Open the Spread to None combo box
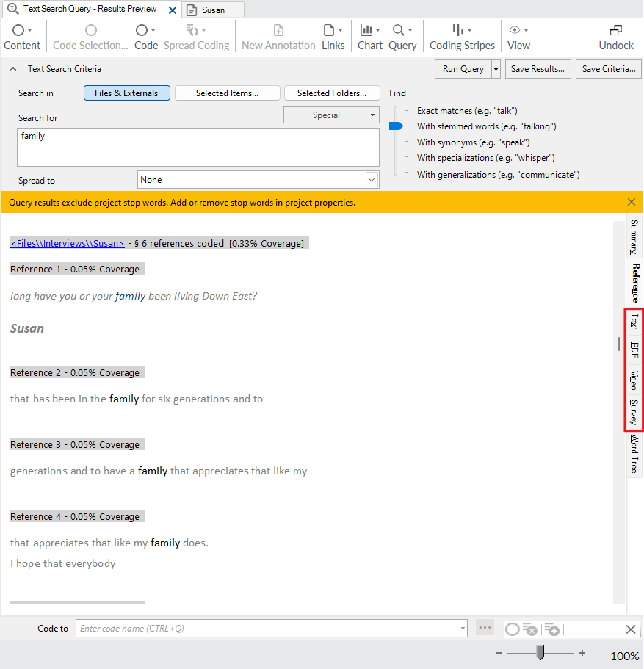 coord(258,180)
